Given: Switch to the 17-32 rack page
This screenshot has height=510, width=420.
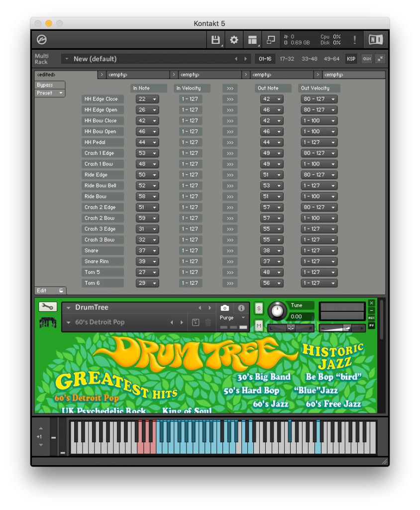Looking at the screenshot, I should click(x=287, y=59).
